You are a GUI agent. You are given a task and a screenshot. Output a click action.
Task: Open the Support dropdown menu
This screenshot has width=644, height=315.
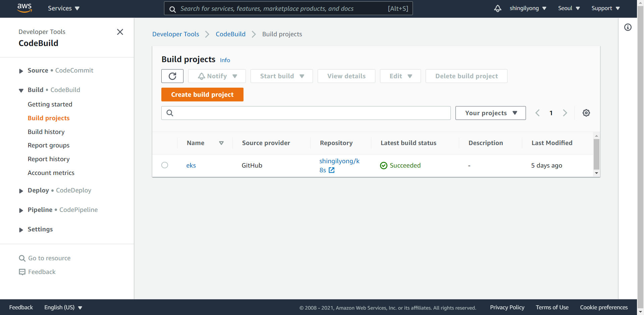click(605, 8)
